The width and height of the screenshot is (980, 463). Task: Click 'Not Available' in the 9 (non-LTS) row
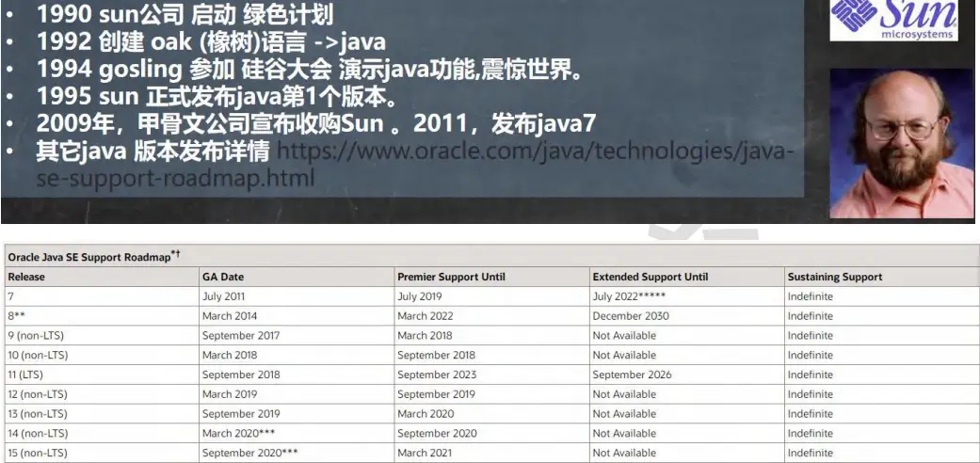(624, 336)
